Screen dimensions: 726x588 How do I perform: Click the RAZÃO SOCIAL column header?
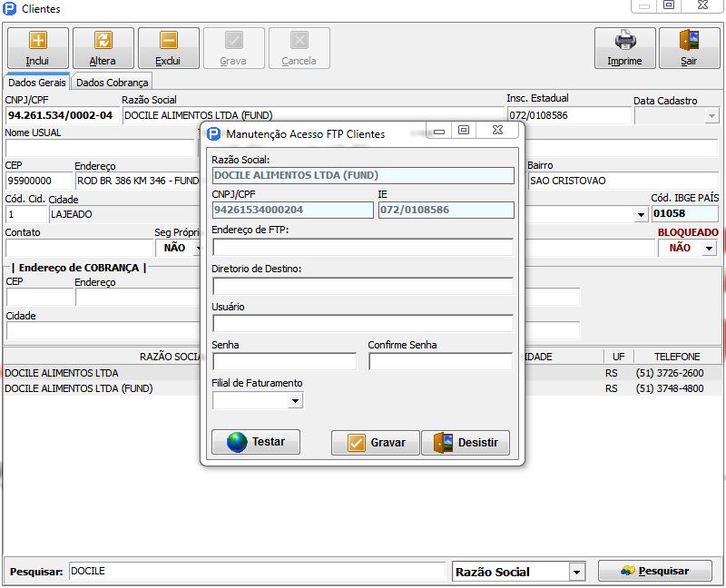coord(170,357)
